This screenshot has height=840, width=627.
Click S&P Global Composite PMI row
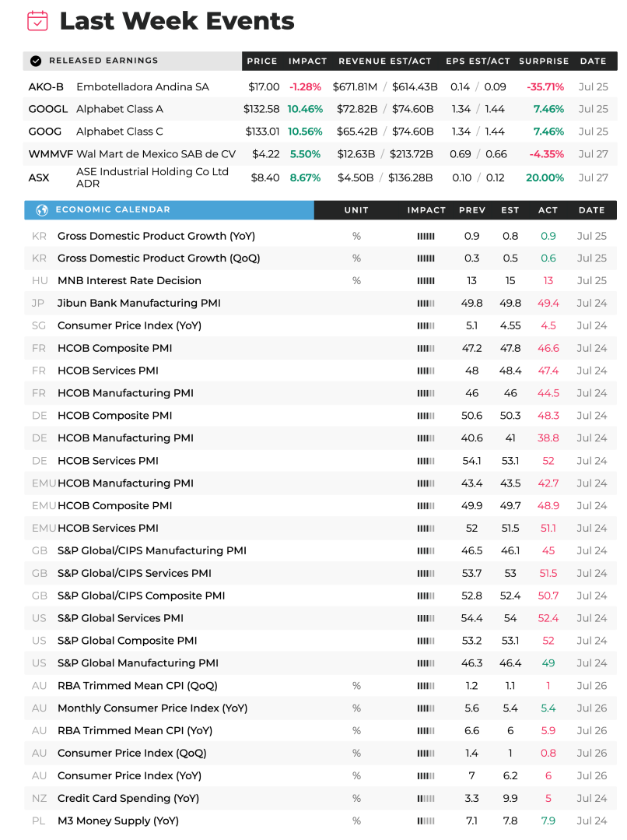tap(321, 641)
